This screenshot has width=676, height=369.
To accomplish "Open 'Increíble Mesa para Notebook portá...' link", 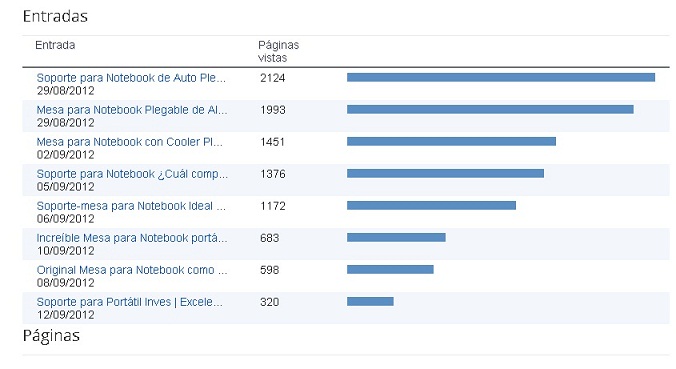I will point(132,238).
